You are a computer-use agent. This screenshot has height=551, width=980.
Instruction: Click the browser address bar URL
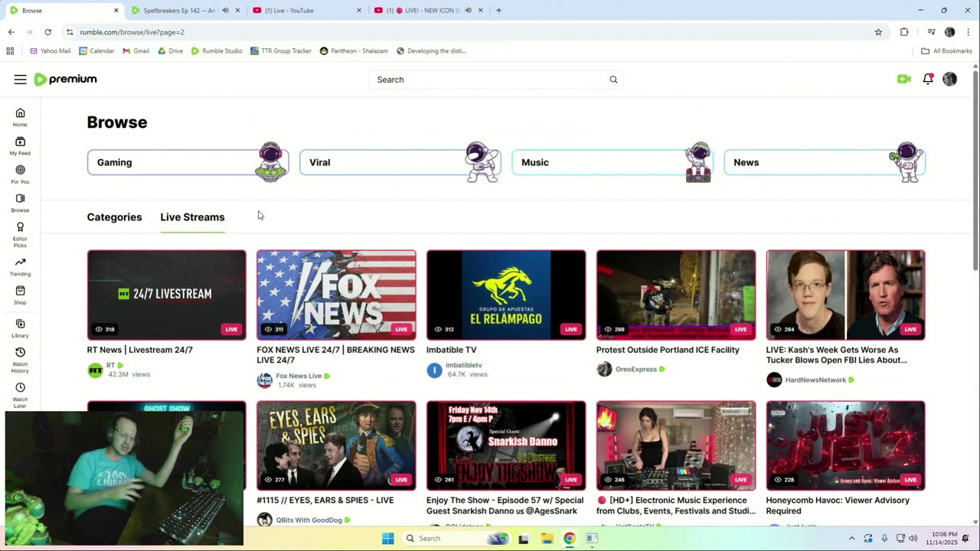coord(132,32)
